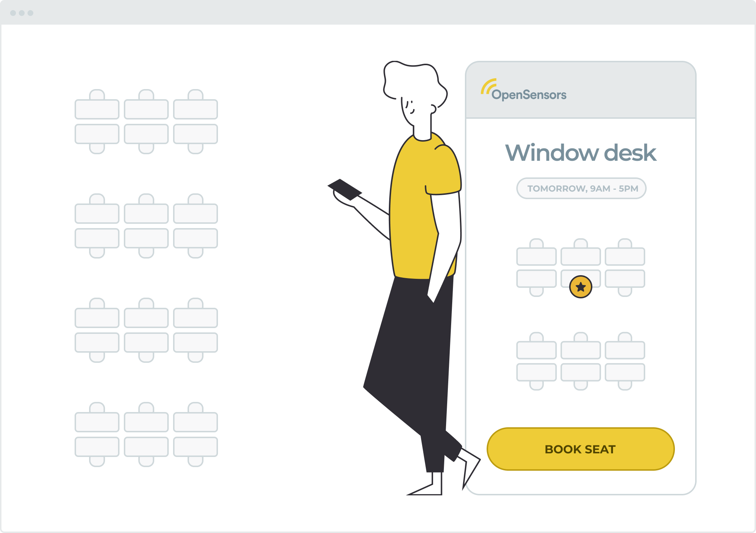Select top-right desk in phone's upper cluster
The image size is (756, 533).
tap(625, 256)
